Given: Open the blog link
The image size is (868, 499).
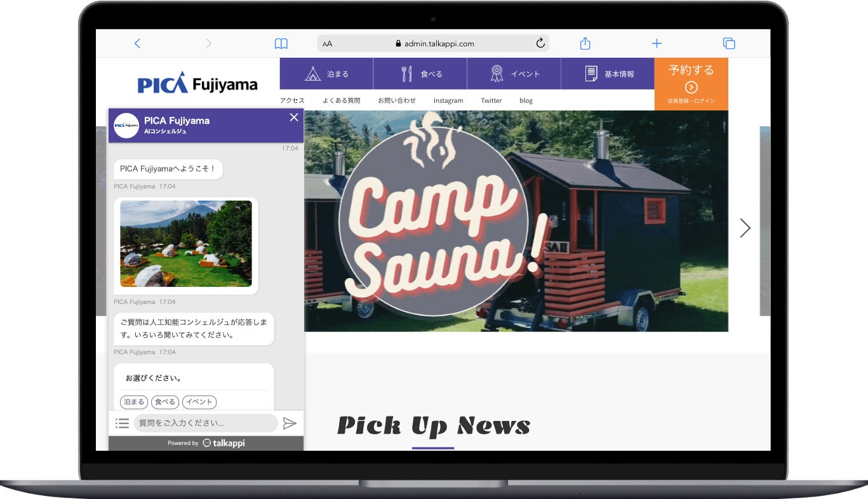Looking at the screenshot, I should click(x=526, y=100).
